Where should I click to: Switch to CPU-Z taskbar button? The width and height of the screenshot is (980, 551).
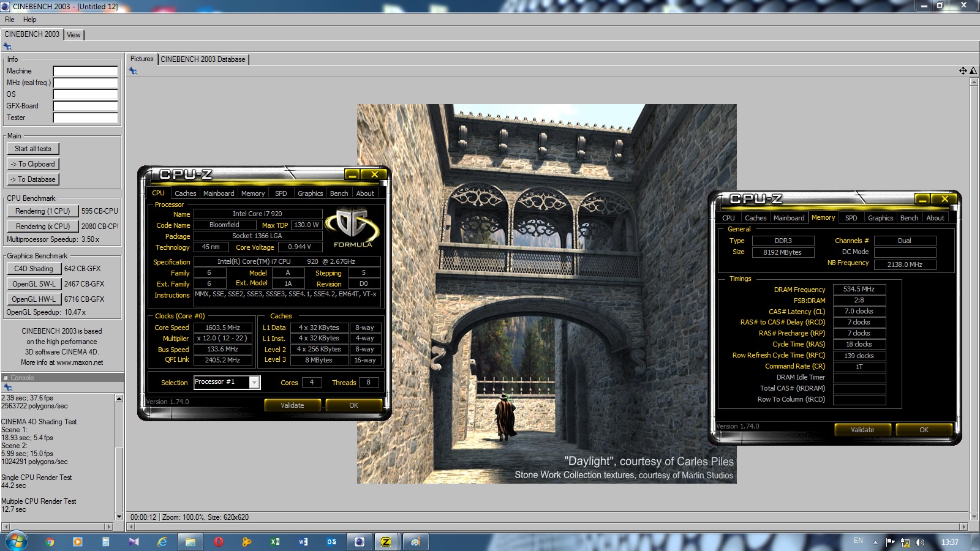point(386,542)
